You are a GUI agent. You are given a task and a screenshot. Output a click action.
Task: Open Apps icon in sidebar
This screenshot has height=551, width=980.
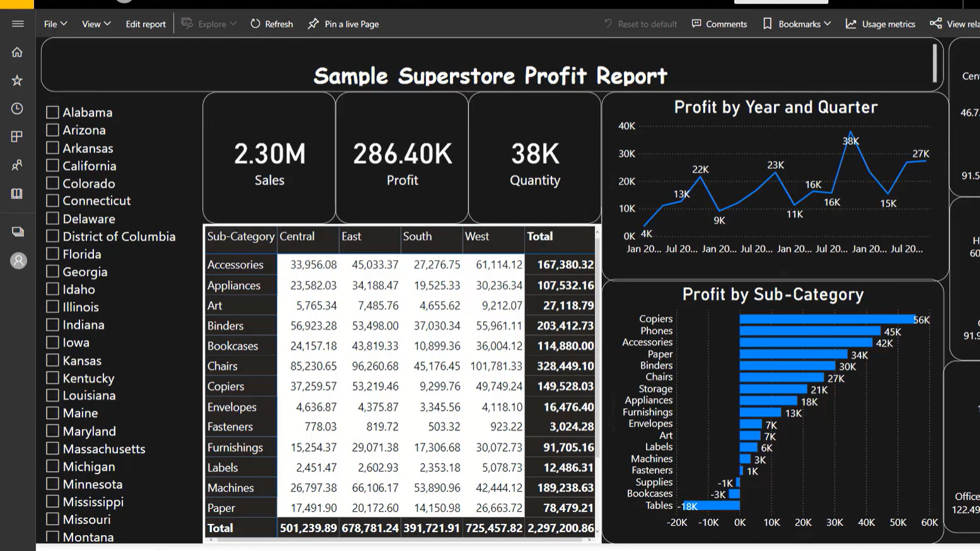click(18, 137)
